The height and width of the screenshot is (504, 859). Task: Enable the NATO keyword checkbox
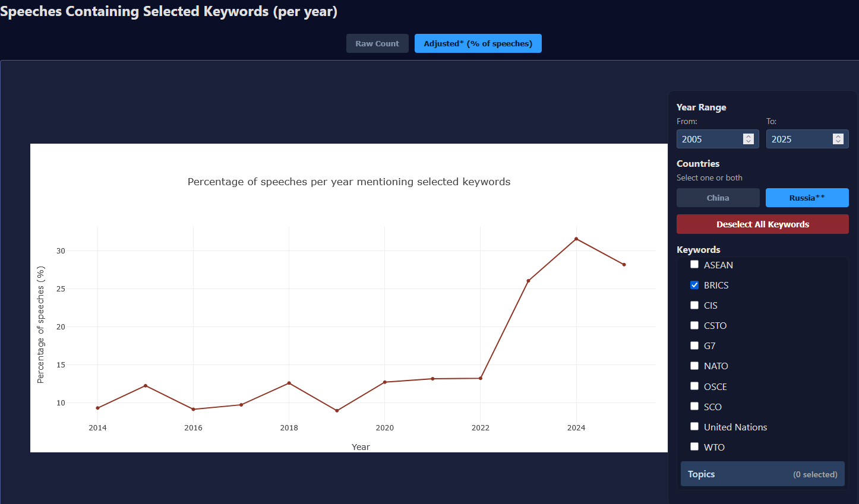coord(694,366)
